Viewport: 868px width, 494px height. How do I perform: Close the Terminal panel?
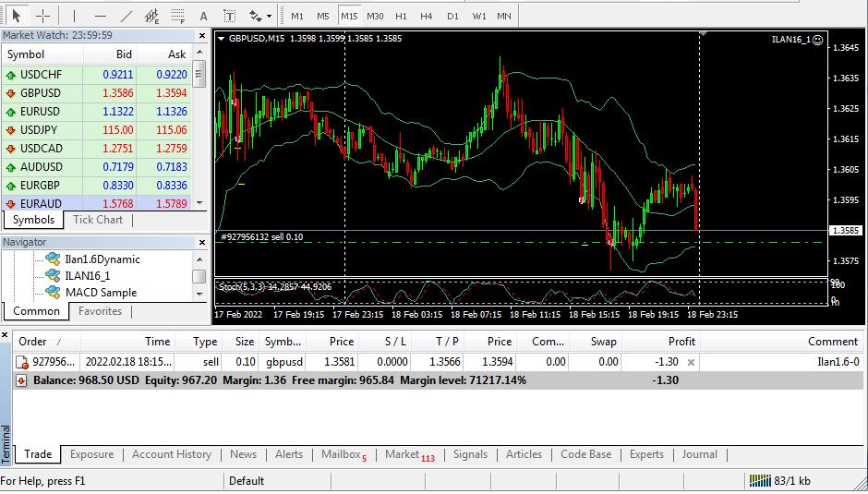point(5,334)
